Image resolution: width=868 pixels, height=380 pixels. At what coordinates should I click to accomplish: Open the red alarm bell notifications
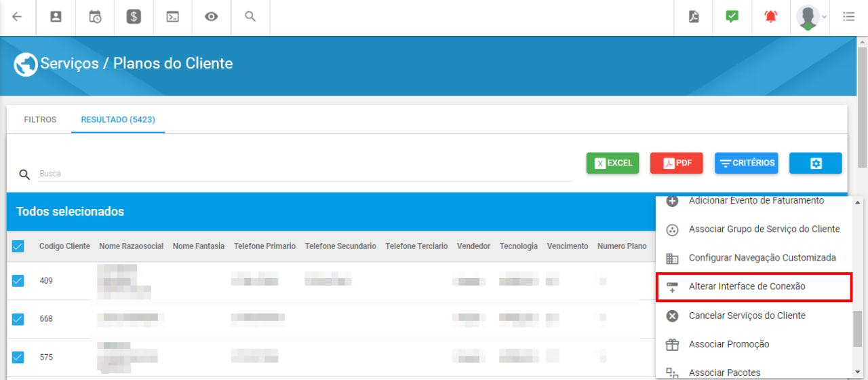(771, 17)
